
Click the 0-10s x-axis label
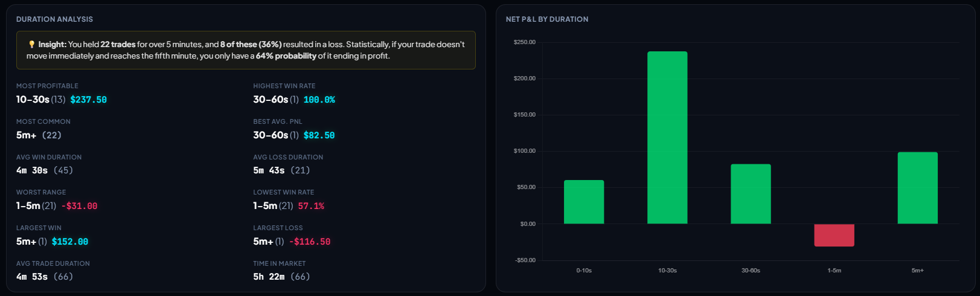pos(584,271)
